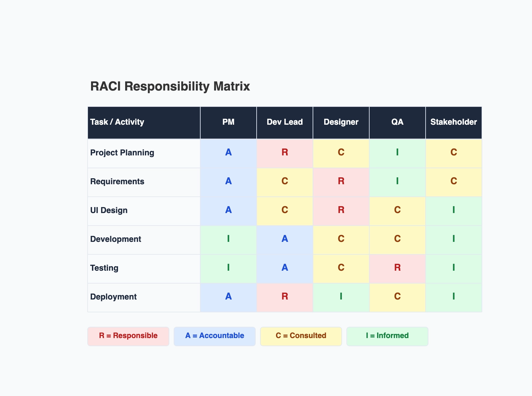Click the PM column header
The width and height of the screenshot is (532, 396).
click(228, 122)
